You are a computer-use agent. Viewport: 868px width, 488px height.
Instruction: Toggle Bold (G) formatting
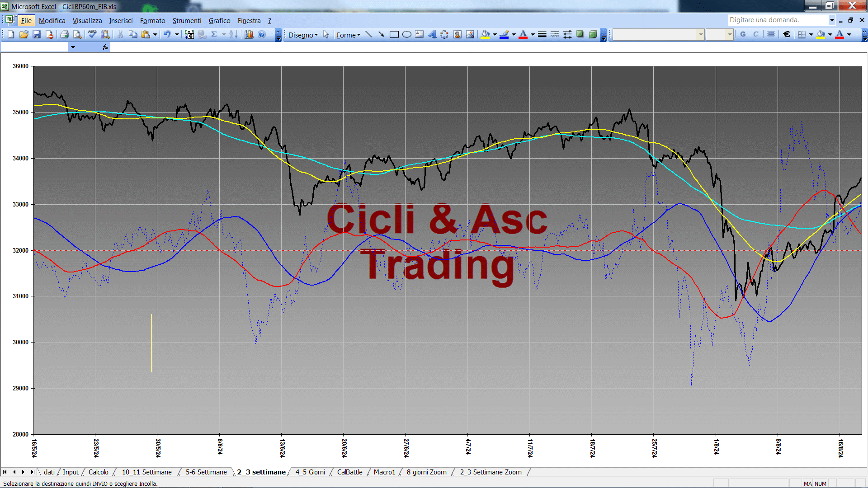pyautogui.click(x=743, y=34)
